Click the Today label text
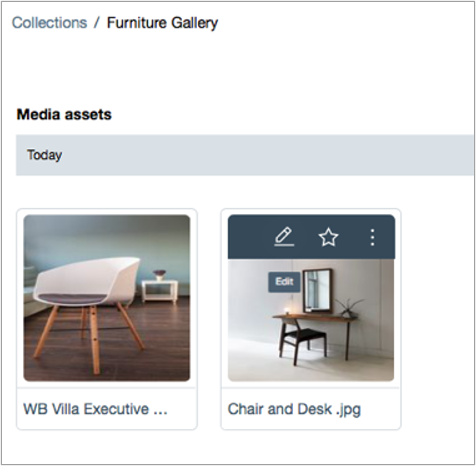 [x=44, y=155]
